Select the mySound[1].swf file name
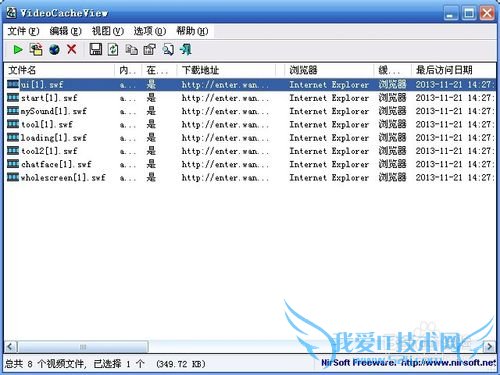Screen dimensions: 500x375 pos(54,111)
